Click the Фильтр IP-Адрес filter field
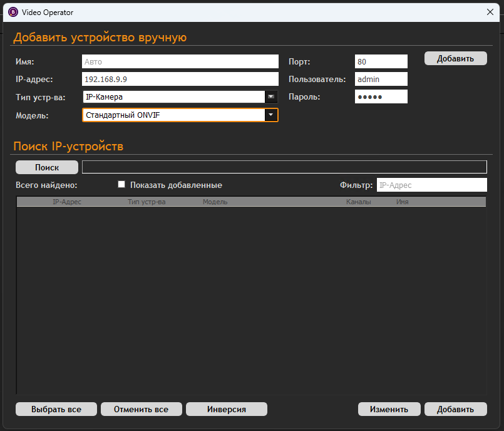 pyautogui.click(x=431, y=185)
